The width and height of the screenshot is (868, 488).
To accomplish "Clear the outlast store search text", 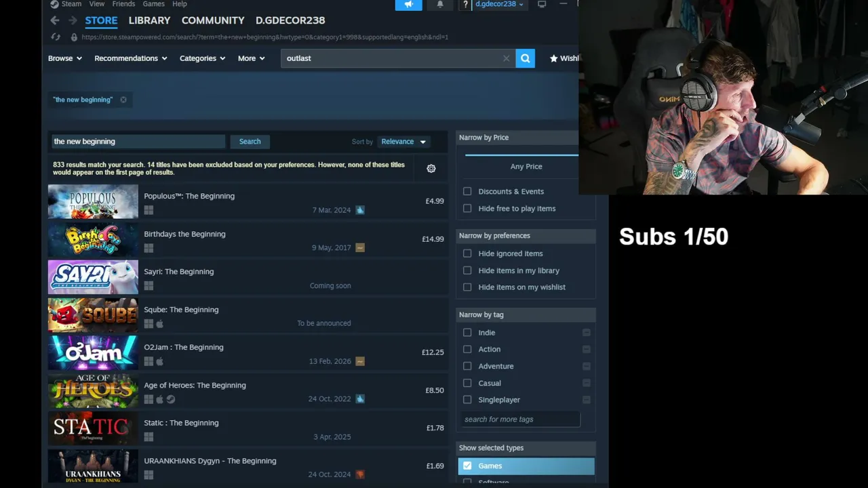I will coord(506,58).
